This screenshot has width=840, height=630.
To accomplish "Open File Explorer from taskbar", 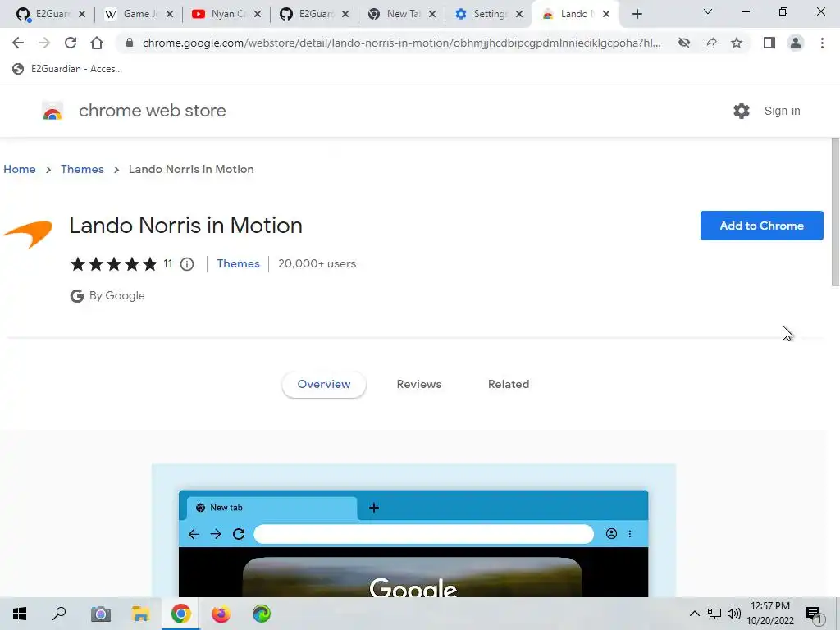I will click(140, 614).
